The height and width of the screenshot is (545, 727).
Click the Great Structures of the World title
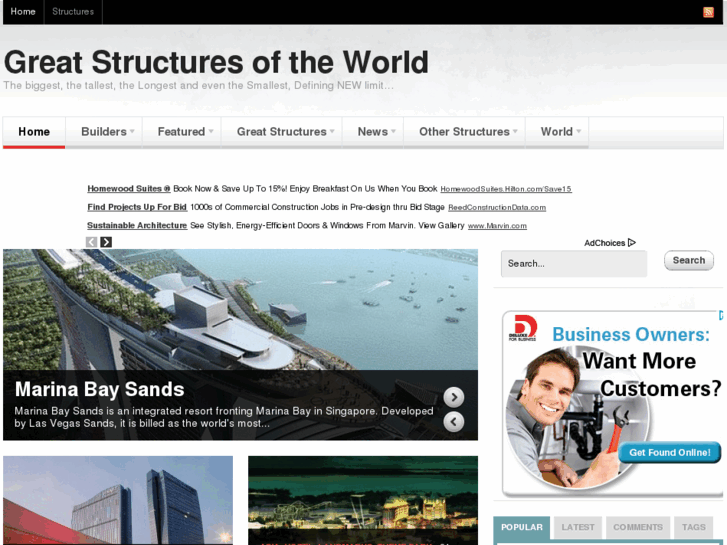coord(216,62)
